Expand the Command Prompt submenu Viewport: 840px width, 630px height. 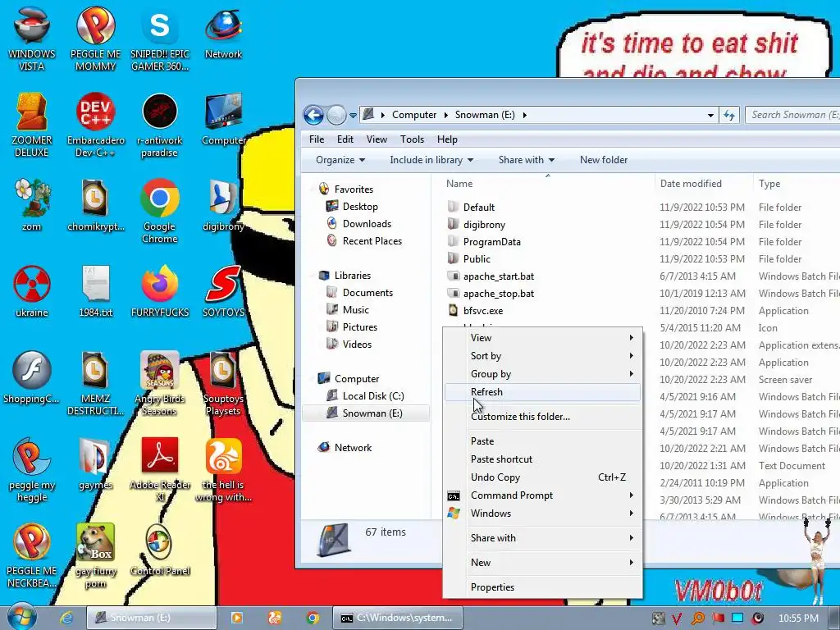click(x=542, y=495)
